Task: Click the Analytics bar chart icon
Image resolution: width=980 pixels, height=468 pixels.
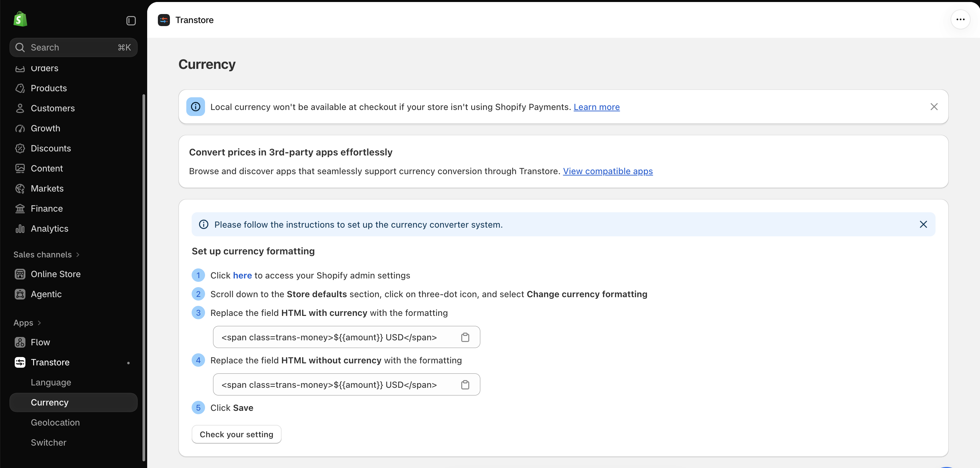Action: click(x=20, y=229)
